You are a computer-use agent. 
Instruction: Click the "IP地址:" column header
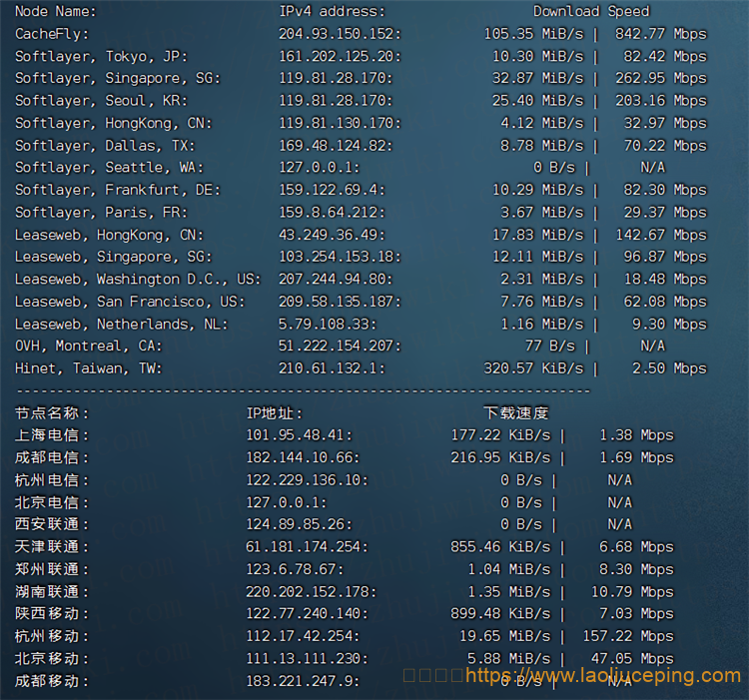click(275, 413)
